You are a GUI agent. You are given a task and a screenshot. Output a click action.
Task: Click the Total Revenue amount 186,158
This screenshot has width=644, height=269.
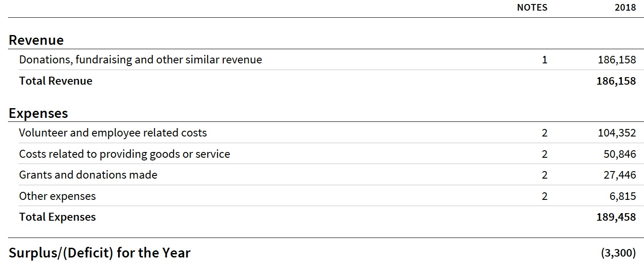(x=616, y=81)
